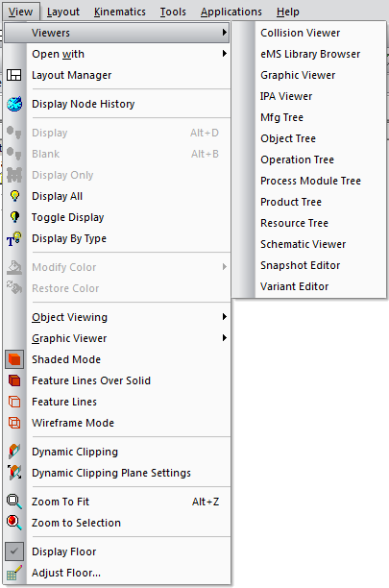The image size is (389, 588).
Task: Click the Display By Type icon
Action: click(14, 238)
